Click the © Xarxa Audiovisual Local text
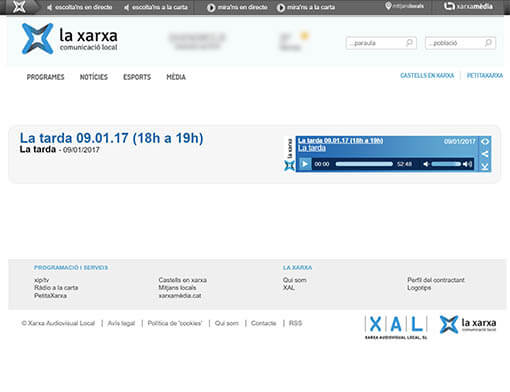Screen dimensions: 510x392 coord(58,323)
